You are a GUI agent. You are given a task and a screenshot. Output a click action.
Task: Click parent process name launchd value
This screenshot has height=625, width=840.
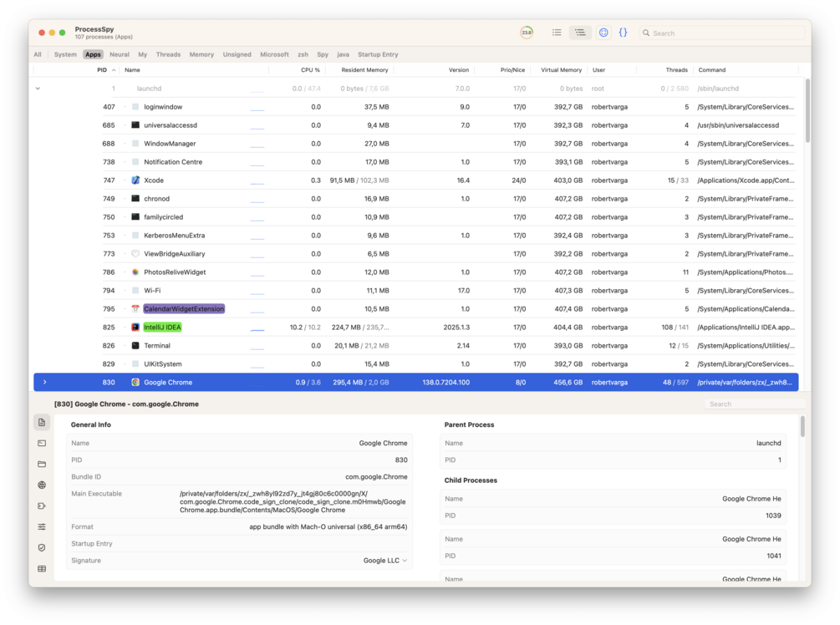coord(768,444)
